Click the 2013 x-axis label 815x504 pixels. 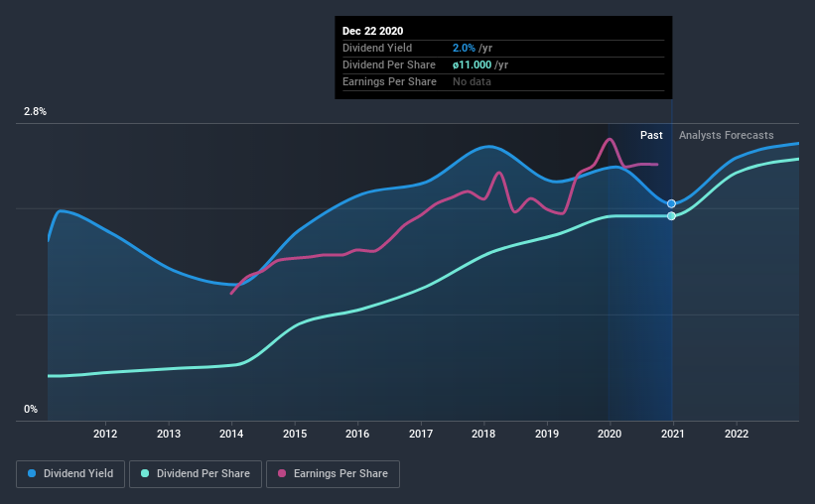169,434
